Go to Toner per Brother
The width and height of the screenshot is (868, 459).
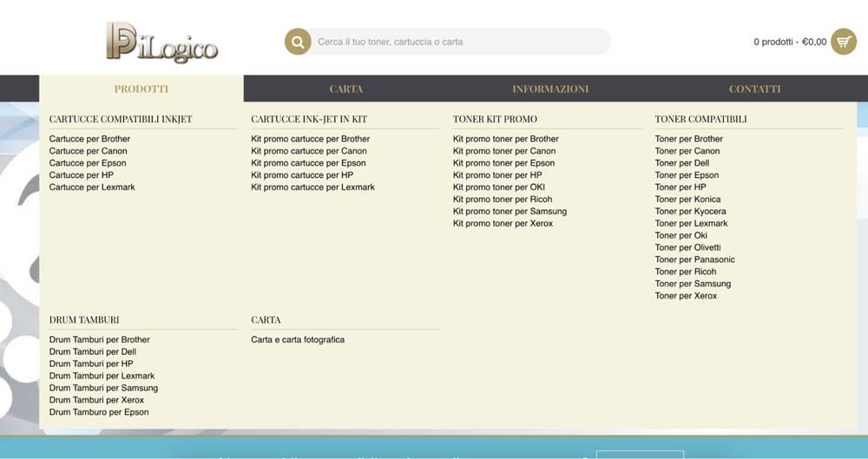(x=688, y=139)
